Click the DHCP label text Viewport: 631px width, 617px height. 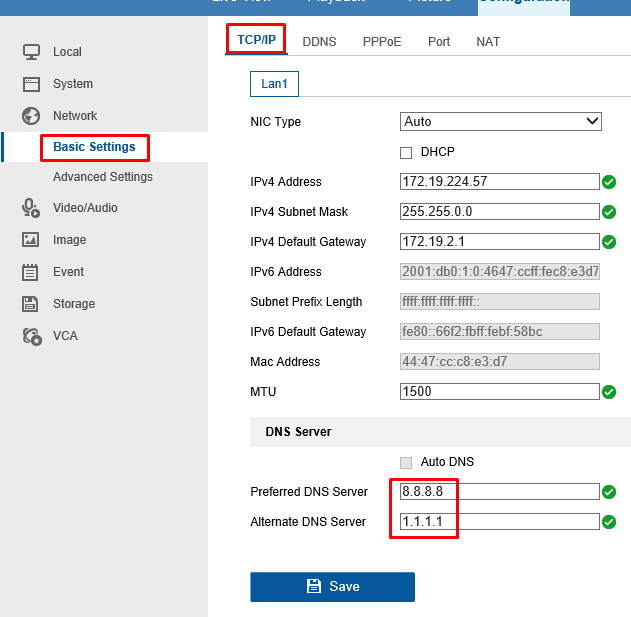click(437, 152)
